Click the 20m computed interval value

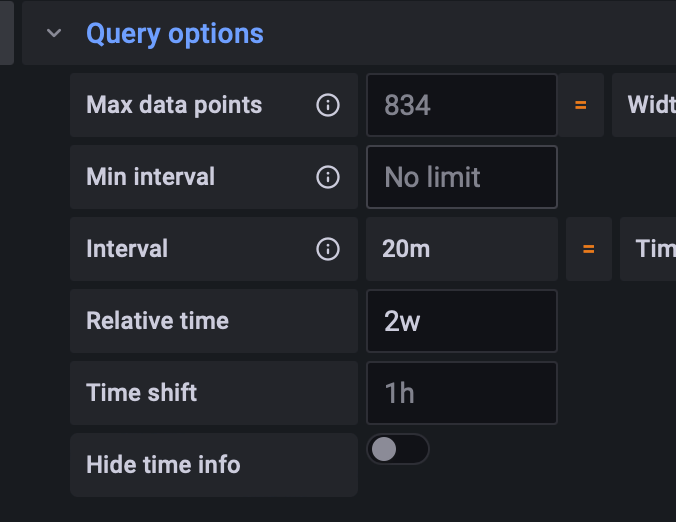coord(406,249)
